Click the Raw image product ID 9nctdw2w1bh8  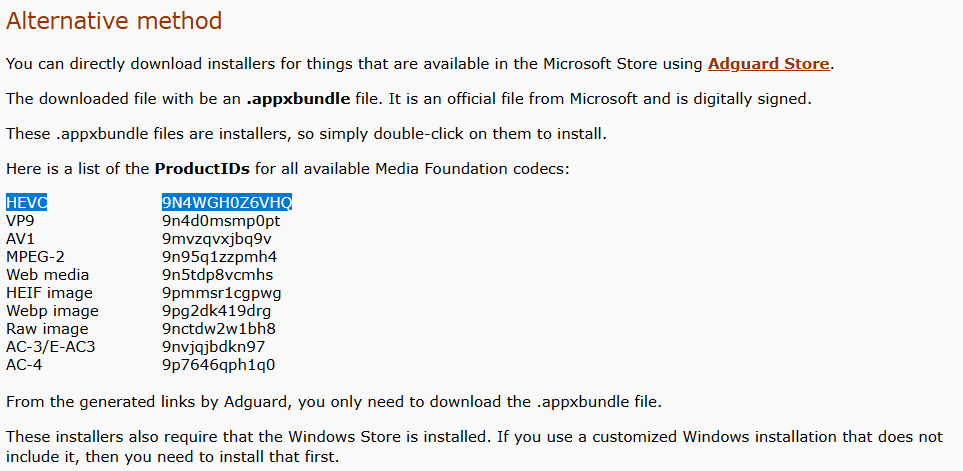click(x=219, y=329)
